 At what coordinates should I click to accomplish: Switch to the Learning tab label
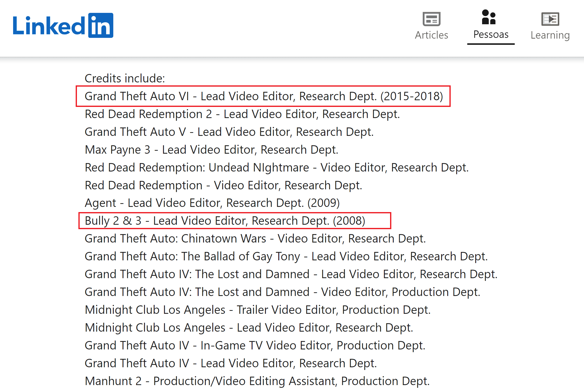click(x=550, y=35)
